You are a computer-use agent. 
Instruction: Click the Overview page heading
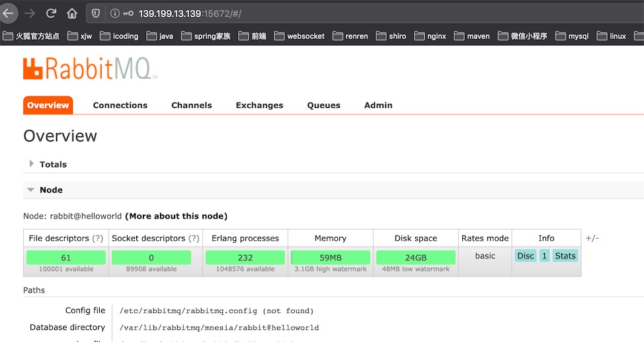[x=60, y=136]
